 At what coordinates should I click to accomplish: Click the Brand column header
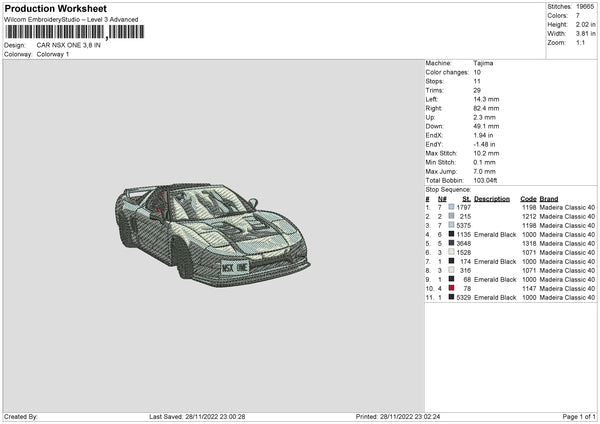click(x=549, y=198)
